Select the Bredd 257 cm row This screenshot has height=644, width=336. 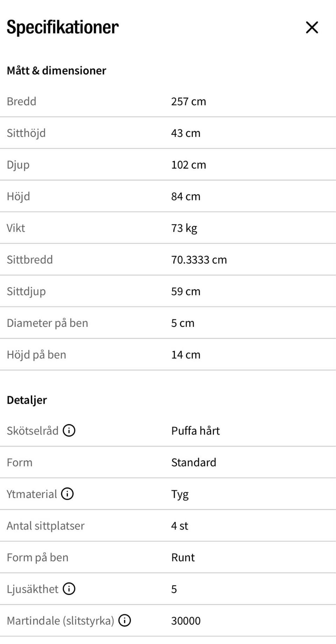(168, 101)
